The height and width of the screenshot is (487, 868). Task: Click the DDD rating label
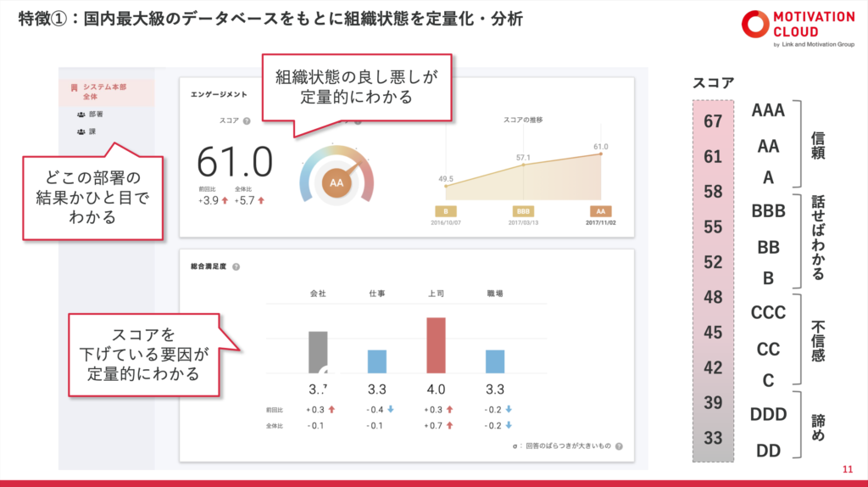click(768, 414)
